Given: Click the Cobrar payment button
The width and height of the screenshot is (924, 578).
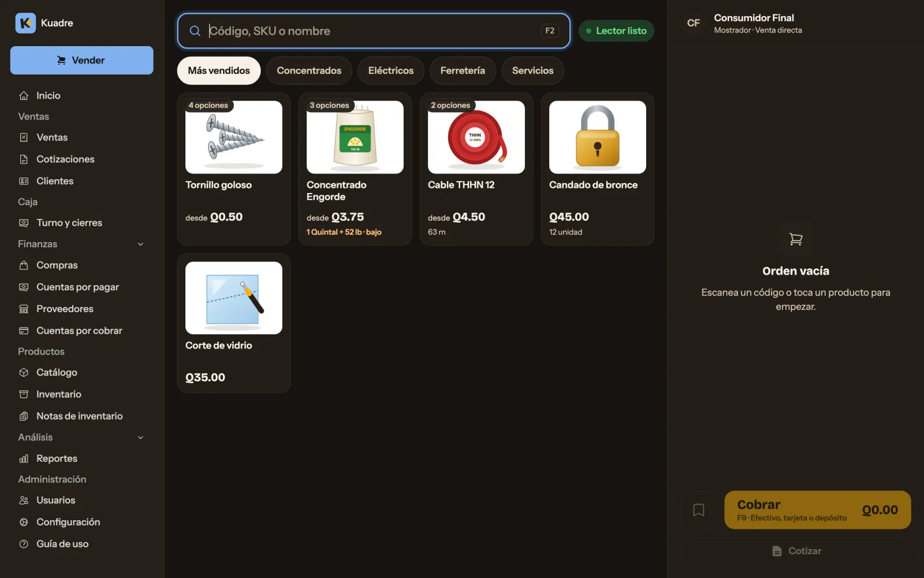Looking at the screenshot, I should [817, 510].
